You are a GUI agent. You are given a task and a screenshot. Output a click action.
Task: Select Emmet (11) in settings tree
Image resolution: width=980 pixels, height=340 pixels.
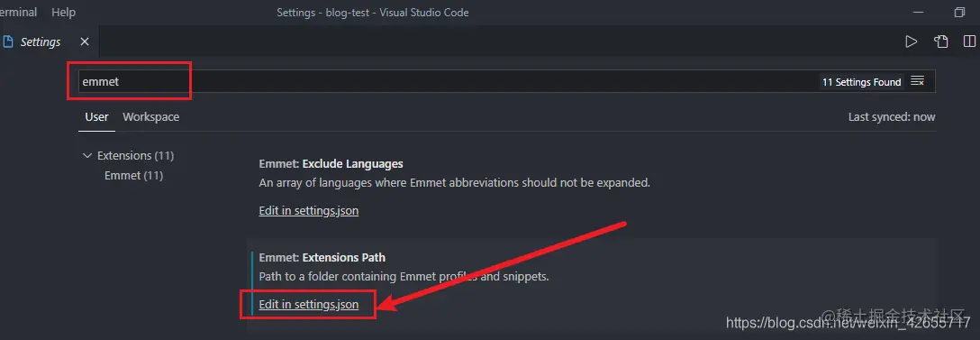point(133,175)
